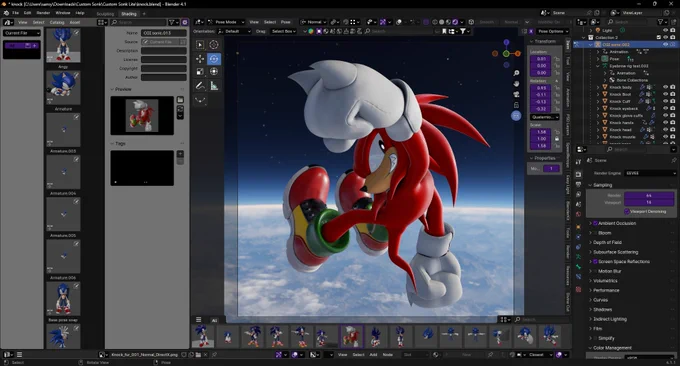Select the Measure tool
This screenshot has height=366, width=680.
click(214, 86)
